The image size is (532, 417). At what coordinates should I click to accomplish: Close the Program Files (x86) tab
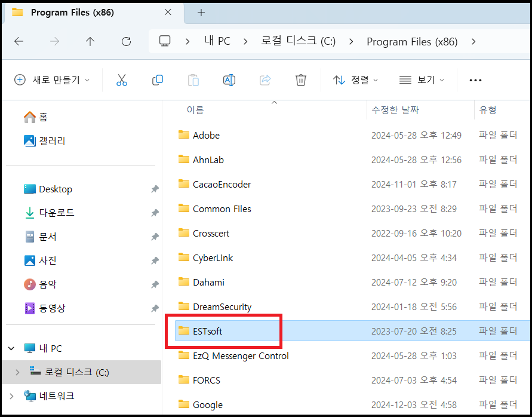(x=168, y=13)
